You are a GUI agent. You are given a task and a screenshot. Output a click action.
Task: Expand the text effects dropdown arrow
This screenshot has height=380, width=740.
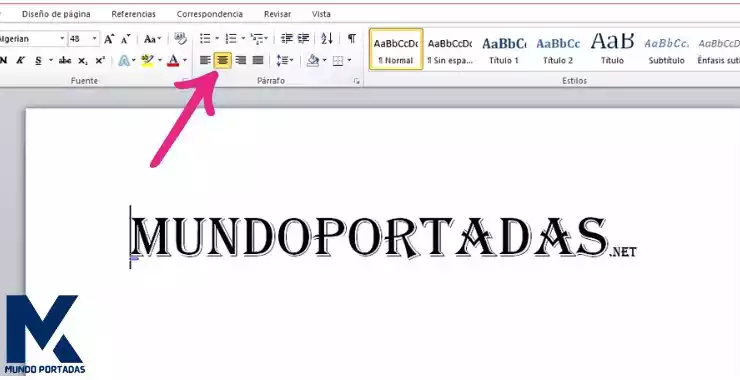point(134,60)
